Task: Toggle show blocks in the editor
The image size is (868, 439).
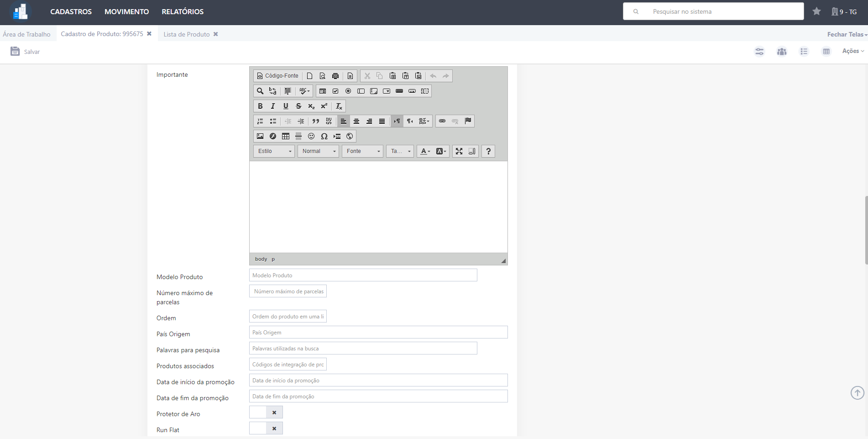Action: click(472, 151)
